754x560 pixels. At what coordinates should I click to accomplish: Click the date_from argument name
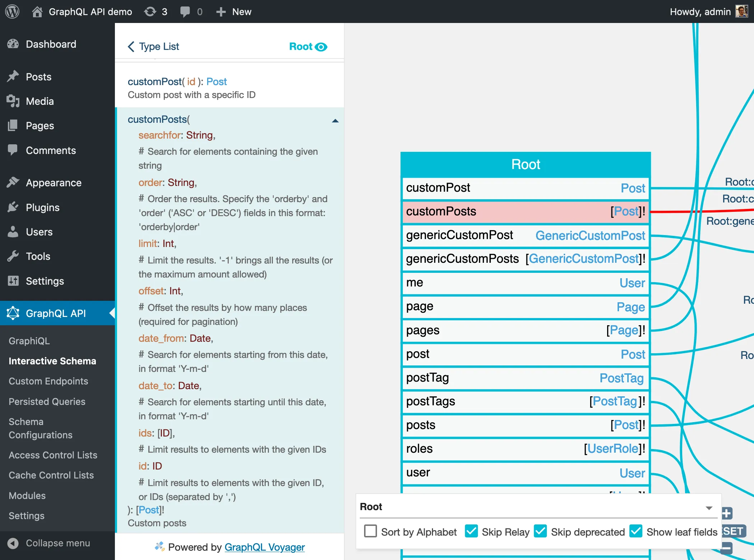pyautogui.click(x=161, y=338)
